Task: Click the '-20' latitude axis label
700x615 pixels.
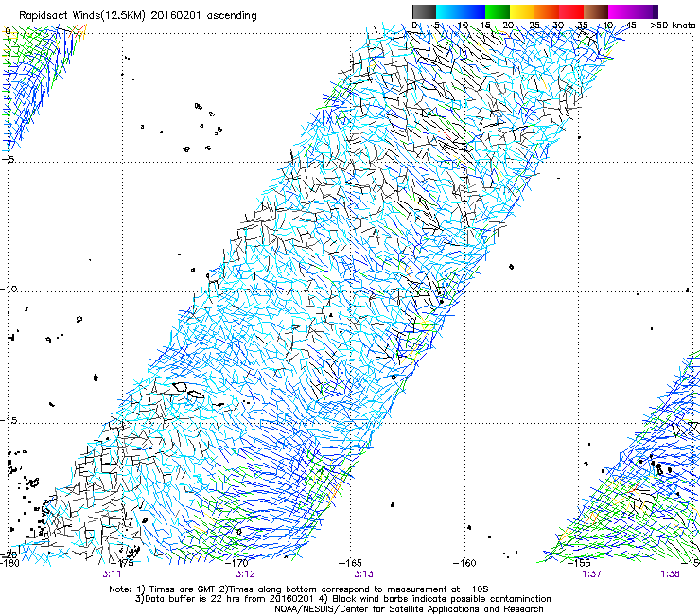Action: tap(9, 554)
